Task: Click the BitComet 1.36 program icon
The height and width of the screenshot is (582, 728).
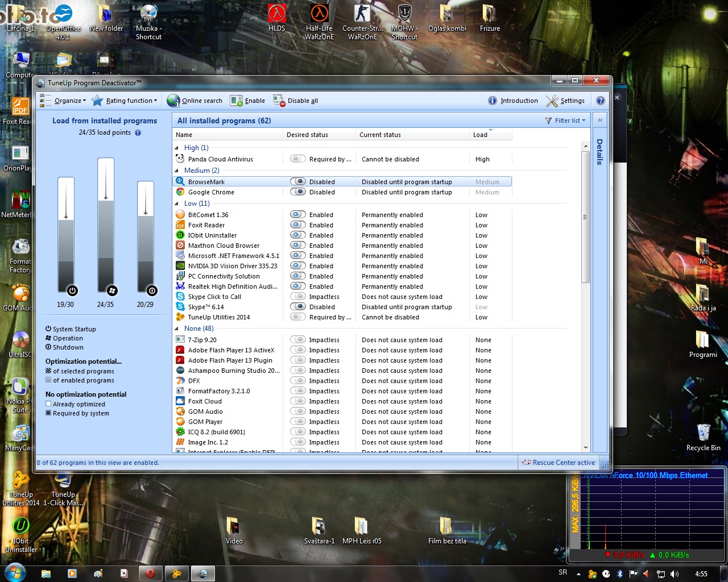Action: tap(180, 215)
